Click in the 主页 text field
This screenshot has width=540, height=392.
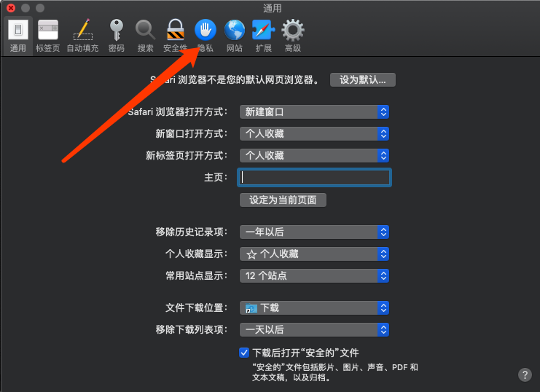click(314, 178)
